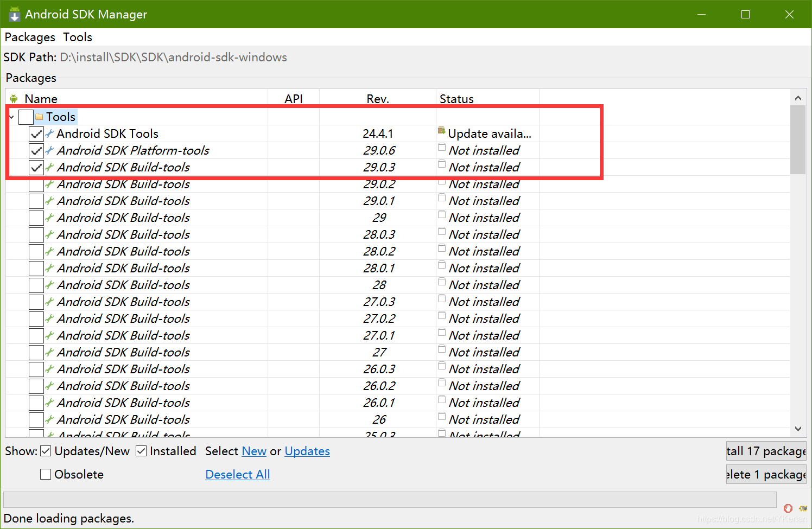The width and height of the screenshot is (812, 529).
Task: Check Build-tools revision 26.0.1 checkbox
Action: tap(36, 403)
